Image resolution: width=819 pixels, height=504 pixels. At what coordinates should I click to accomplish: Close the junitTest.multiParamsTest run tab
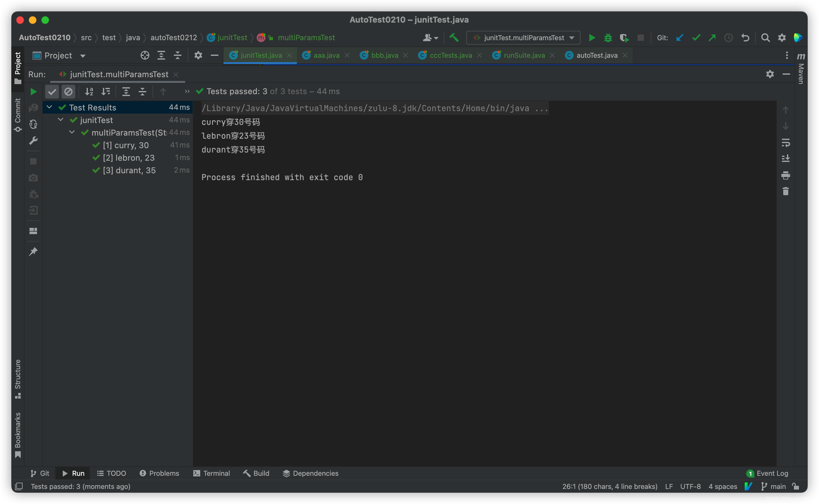coord(176,74)
